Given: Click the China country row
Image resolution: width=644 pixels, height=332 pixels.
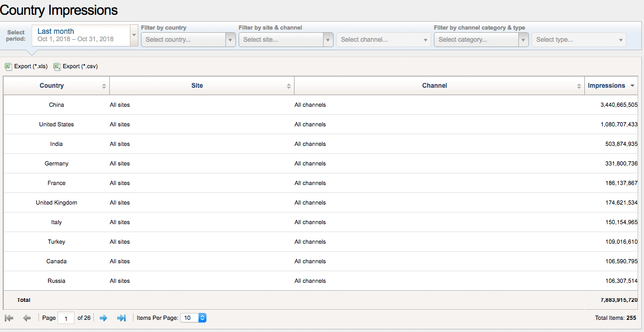Looking at the screenshot, I should 56,105.
